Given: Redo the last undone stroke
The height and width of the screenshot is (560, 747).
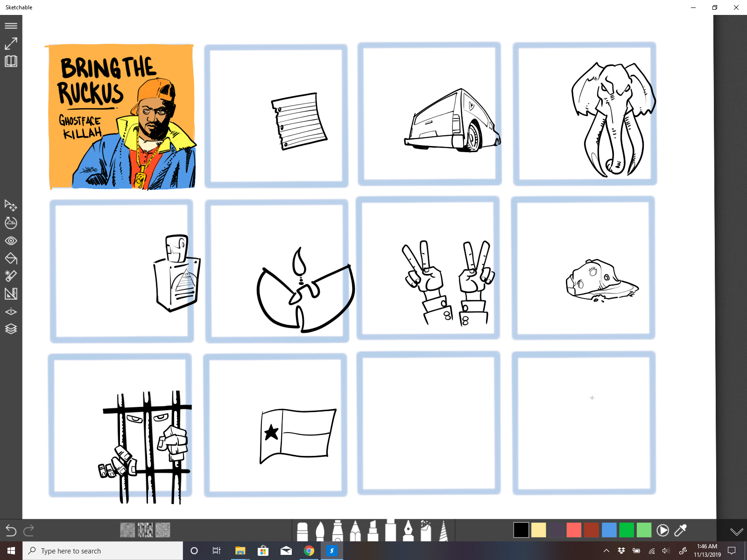Looking at the screenshot, I should (x=29, y=530).
